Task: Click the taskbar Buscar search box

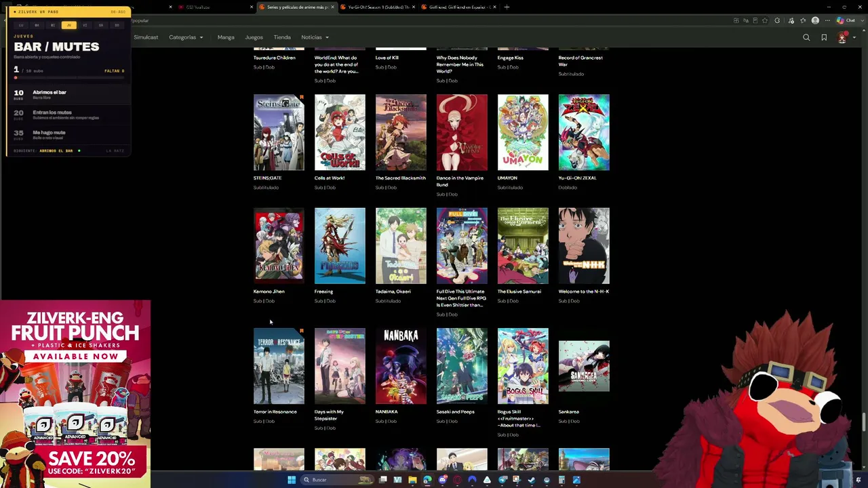Action: 337,480
